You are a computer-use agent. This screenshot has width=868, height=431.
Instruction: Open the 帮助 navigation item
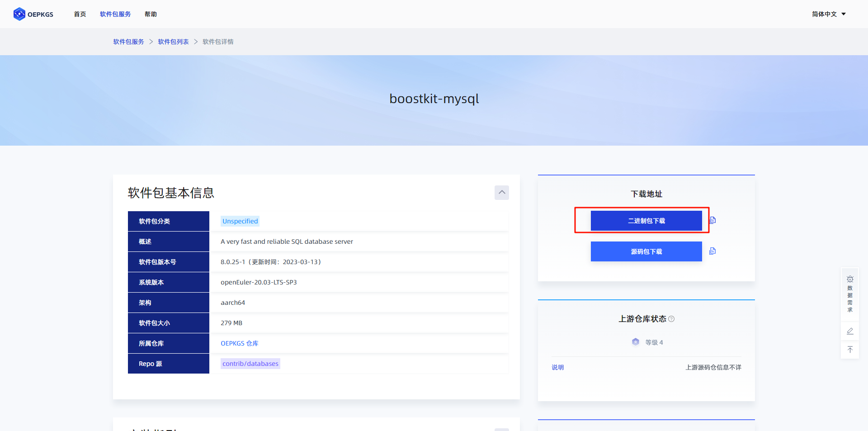[x=151, y=14]
